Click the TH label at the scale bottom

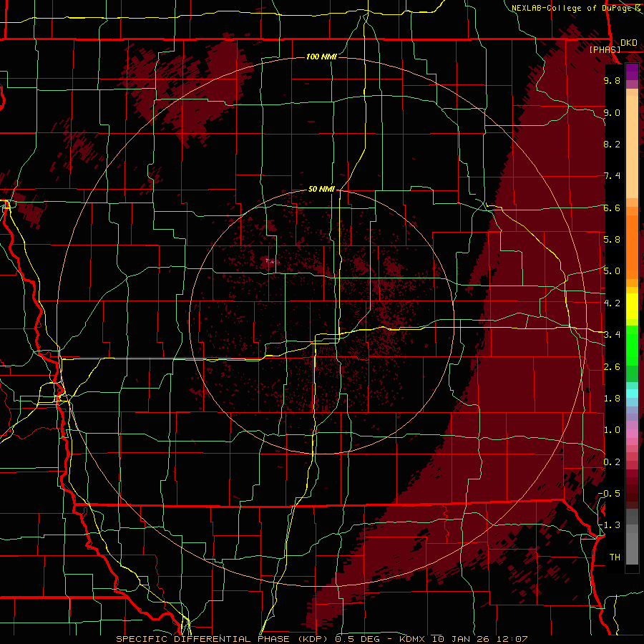point(615,557)
